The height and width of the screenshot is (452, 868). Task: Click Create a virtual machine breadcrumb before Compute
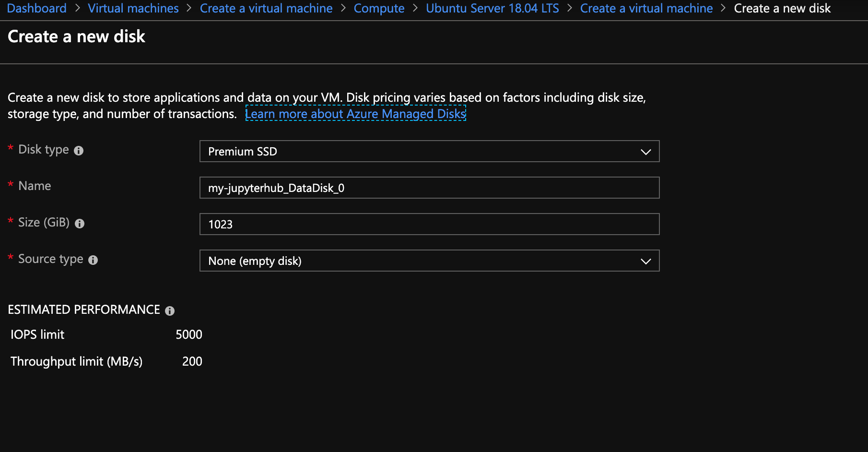[266, 8]
